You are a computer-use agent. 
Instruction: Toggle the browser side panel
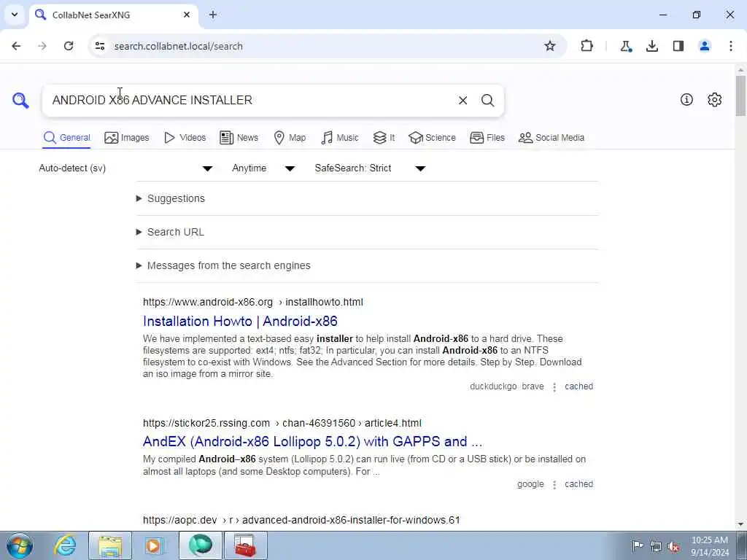678,46
